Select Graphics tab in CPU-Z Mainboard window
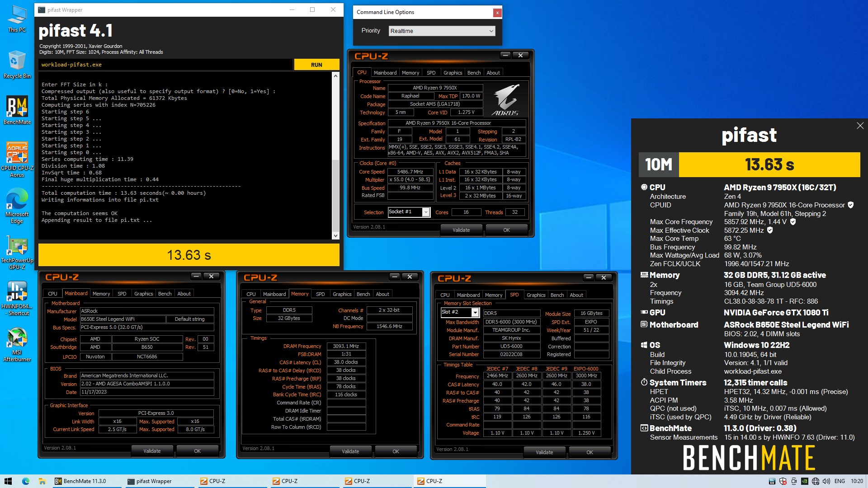 [143, 294]
